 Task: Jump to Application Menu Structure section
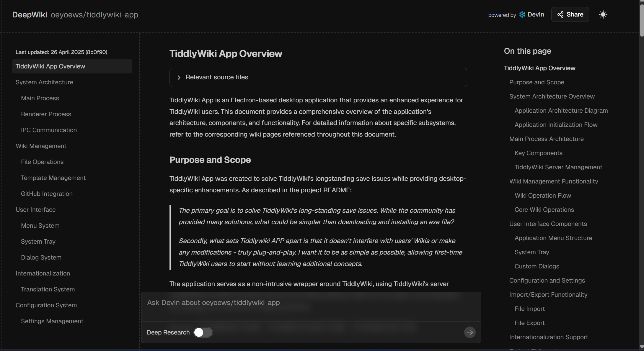(x=553, y=238)
